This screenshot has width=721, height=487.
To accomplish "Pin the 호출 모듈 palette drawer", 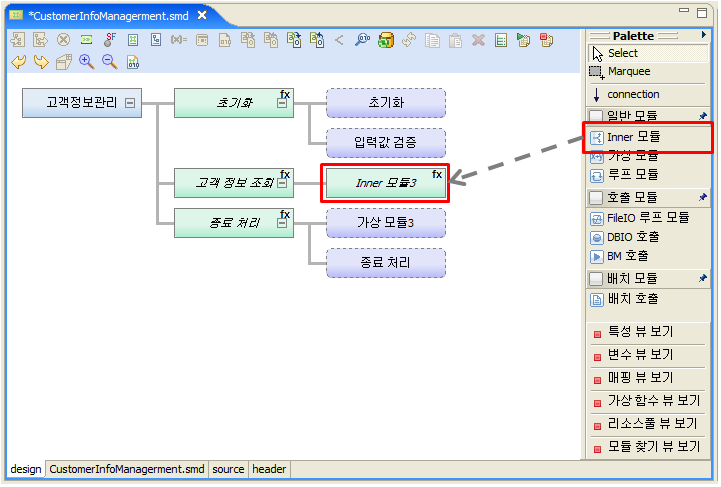I will 703,197.
